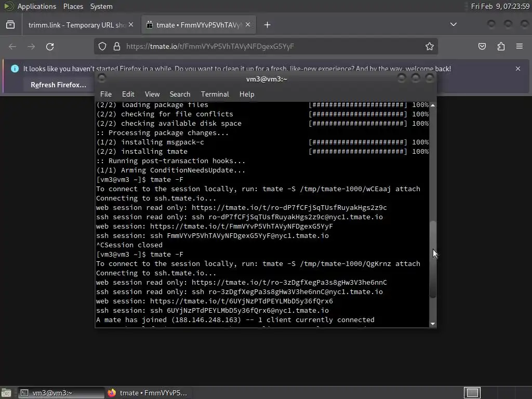Switch to vm3@vm3:~ terminal in the taskbar
Screen dimensions: 532x399
coord(61,393)
